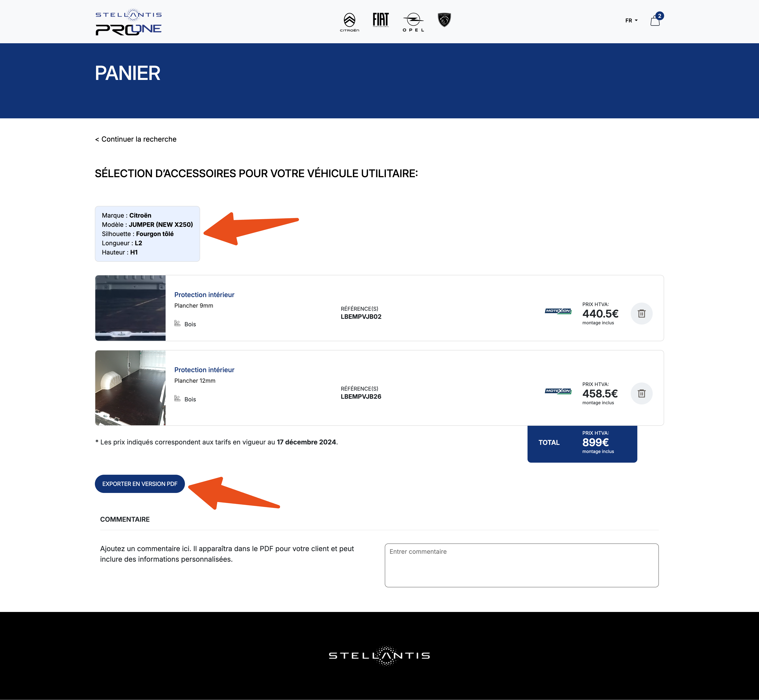Open the Plancher 12mm product thumbnail
759x700 pixels.
coord(130,388)
